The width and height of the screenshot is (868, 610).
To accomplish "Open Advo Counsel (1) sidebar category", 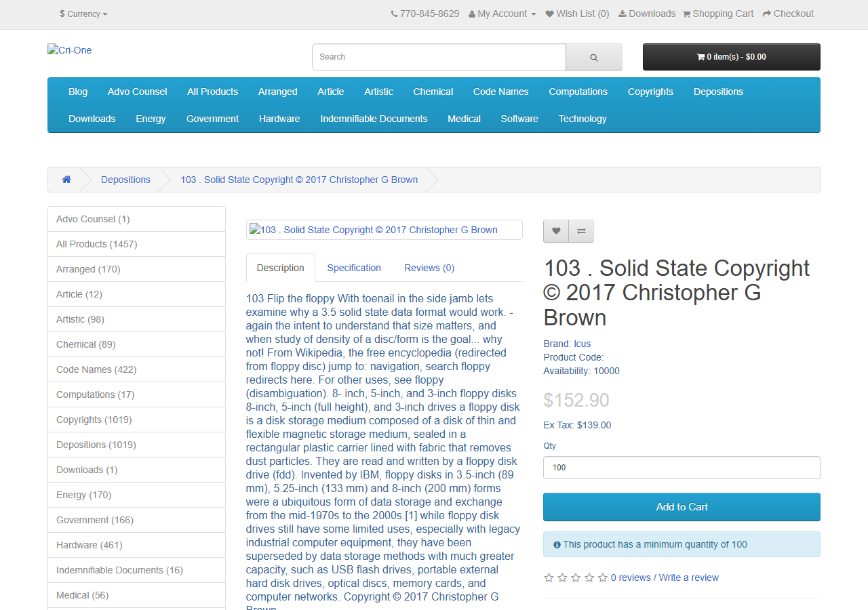I will (136, 219).
